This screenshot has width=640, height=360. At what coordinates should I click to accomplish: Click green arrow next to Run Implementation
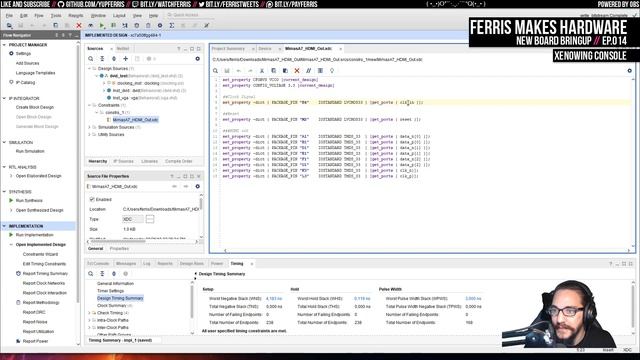11,235
